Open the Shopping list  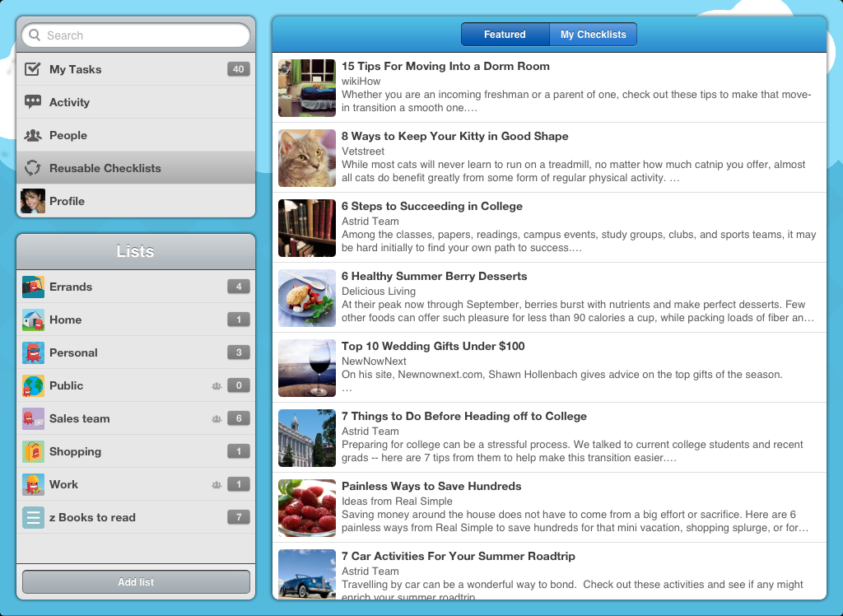tap(136, 451)
